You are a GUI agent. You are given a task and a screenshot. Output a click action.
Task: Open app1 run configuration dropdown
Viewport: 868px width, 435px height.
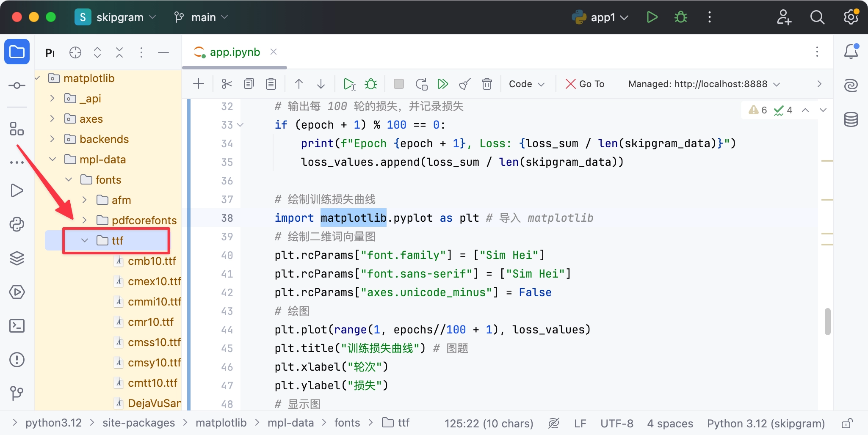tap(600, 17)
